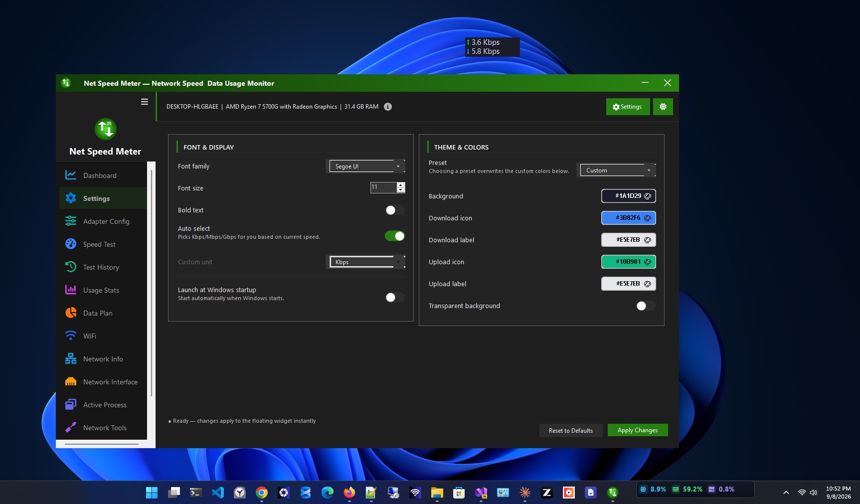
Task: Click the WiFi sidebar icon
Action: coord(71,336)
